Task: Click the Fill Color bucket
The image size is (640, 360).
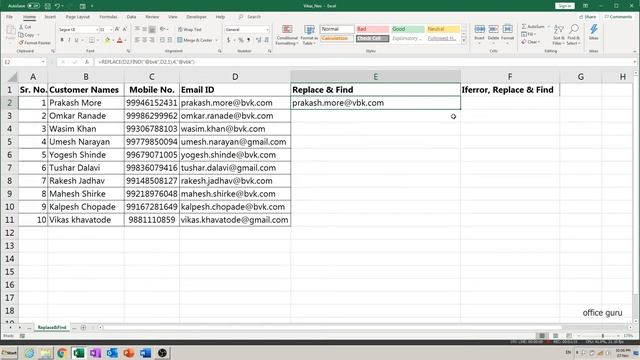Action: click(107, 40)
